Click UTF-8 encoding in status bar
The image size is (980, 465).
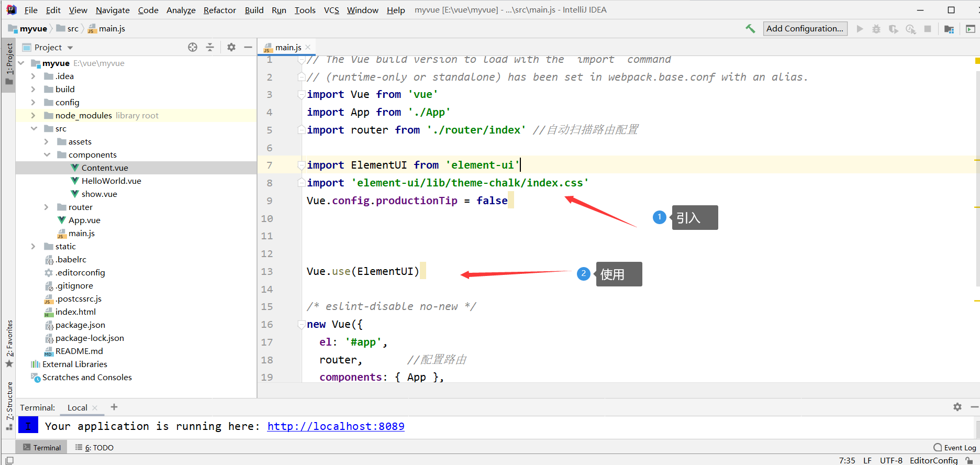(891, 460)
